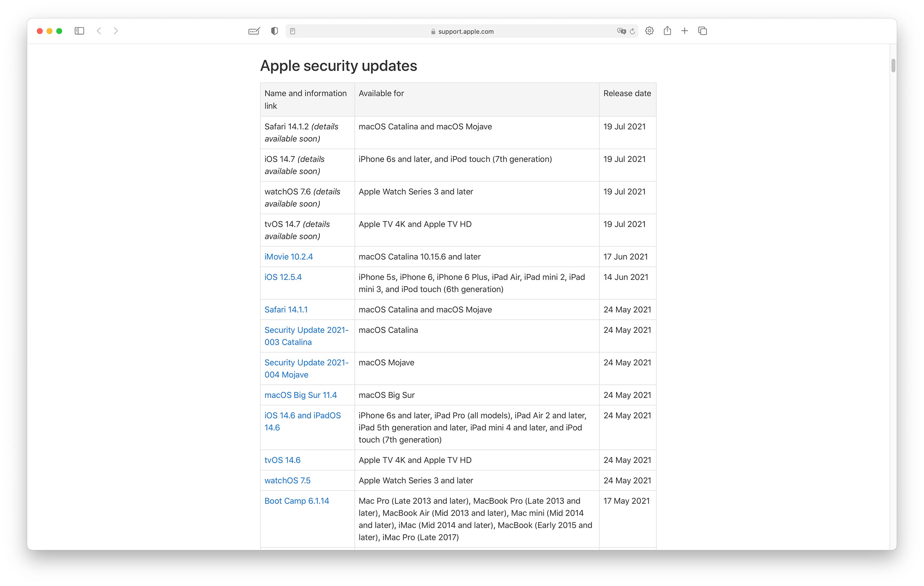Toggle the Safari sidebar
The width and height of the screenshot is (924, 586).
pos(79,31)
